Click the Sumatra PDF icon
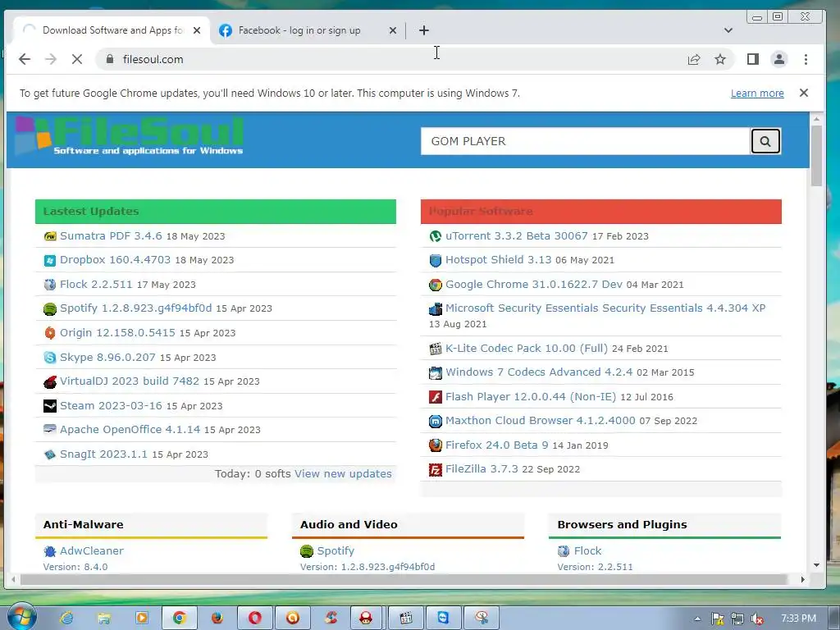 point(50,236)
